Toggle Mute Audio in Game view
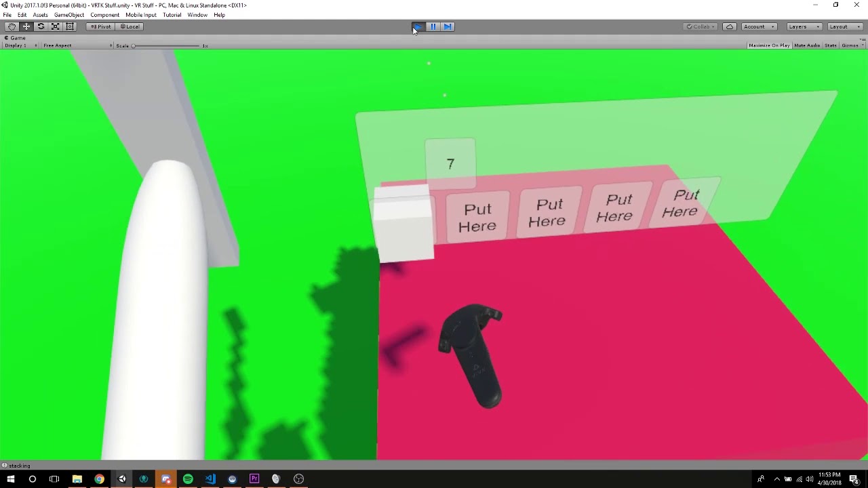 pyautogui.click(x=807, y=45)
